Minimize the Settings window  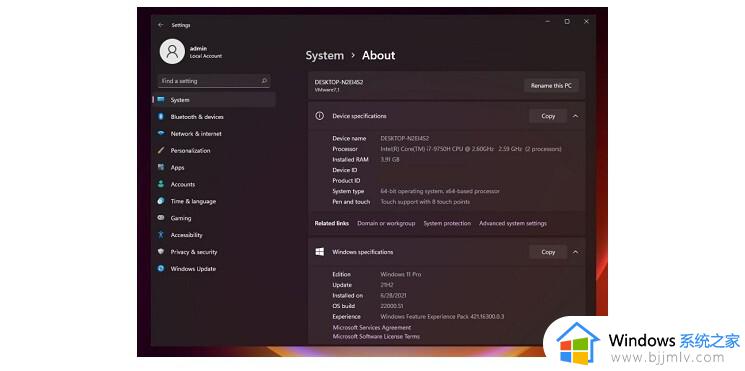(x=548, y=21)
